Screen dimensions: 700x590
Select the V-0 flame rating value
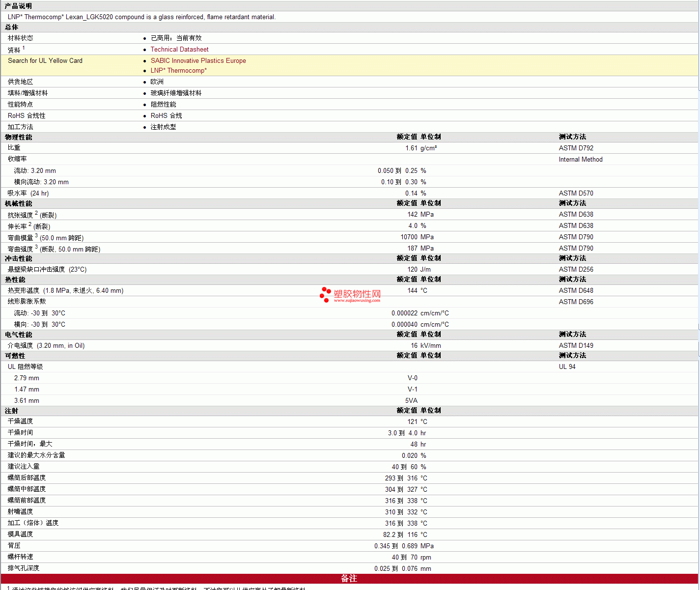click(x=413, y=378)
